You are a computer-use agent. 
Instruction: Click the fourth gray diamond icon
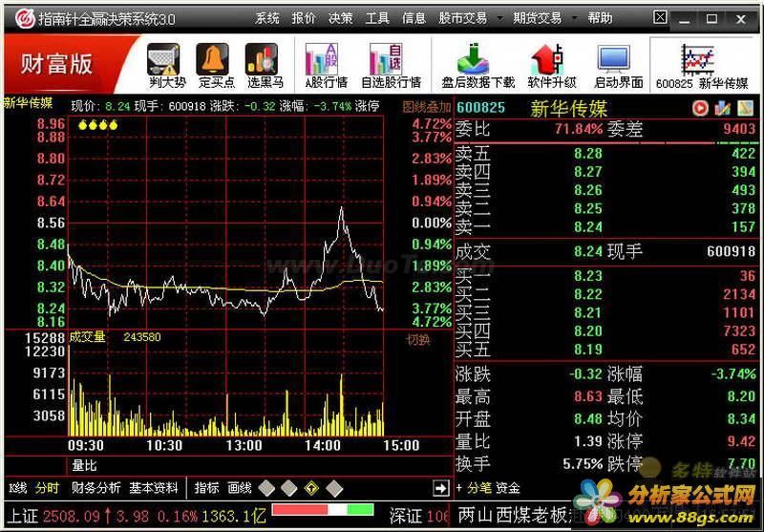coord(334,488)
